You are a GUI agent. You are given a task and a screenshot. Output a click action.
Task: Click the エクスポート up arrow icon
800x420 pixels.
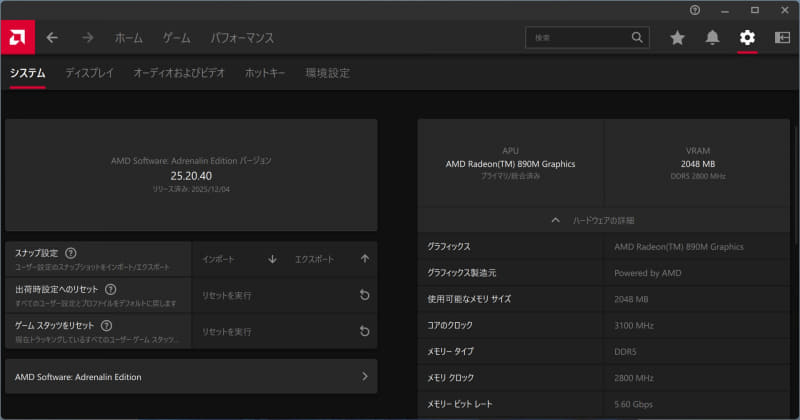[365, 259]
